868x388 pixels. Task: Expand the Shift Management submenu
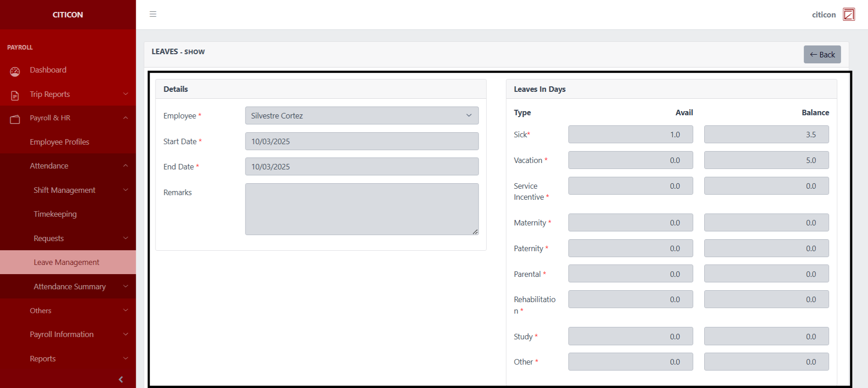pos(125,190)
